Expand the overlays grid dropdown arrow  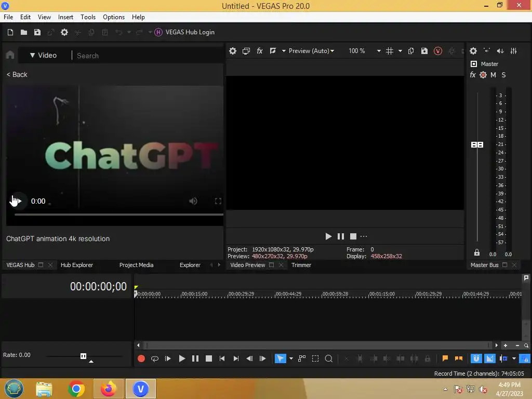coord(400,51)
